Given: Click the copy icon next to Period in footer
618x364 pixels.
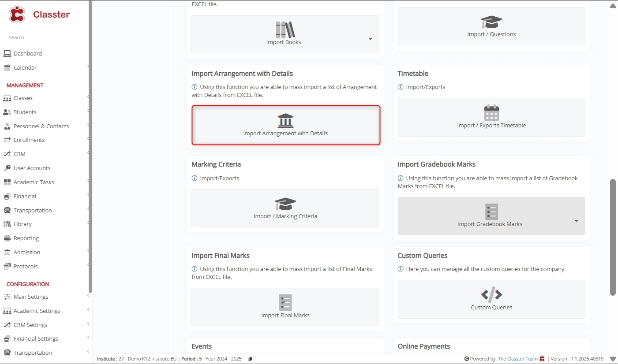Looking at the screenshot, I should pos(250,359).
